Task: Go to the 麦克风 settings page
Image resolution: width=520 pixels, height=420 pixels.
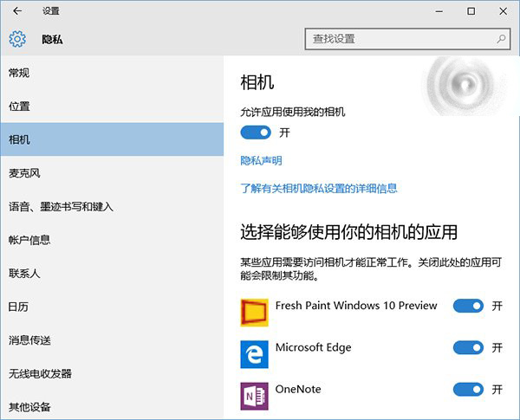Action: [x=24, y=173]
